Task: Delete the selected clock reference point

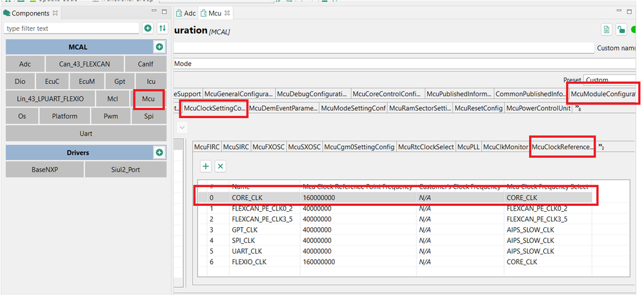Action: pyautogui.click(x=221, y=167)
